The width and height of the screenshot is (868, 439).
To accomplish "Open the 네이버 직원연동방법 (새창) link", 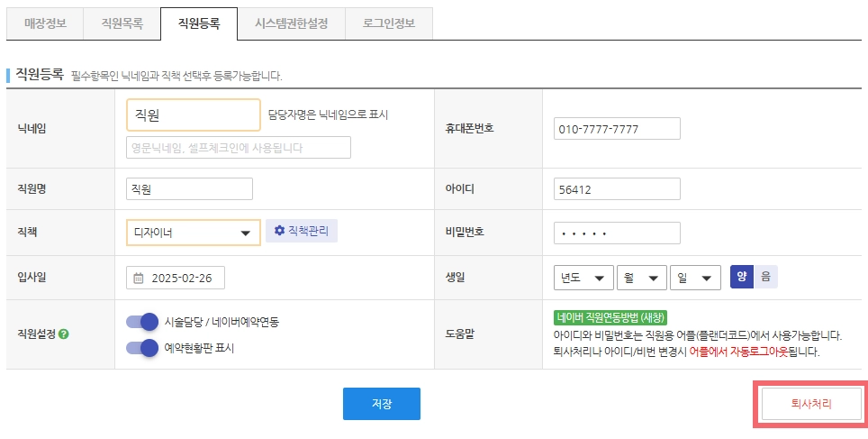I will (x=610, y=317).
